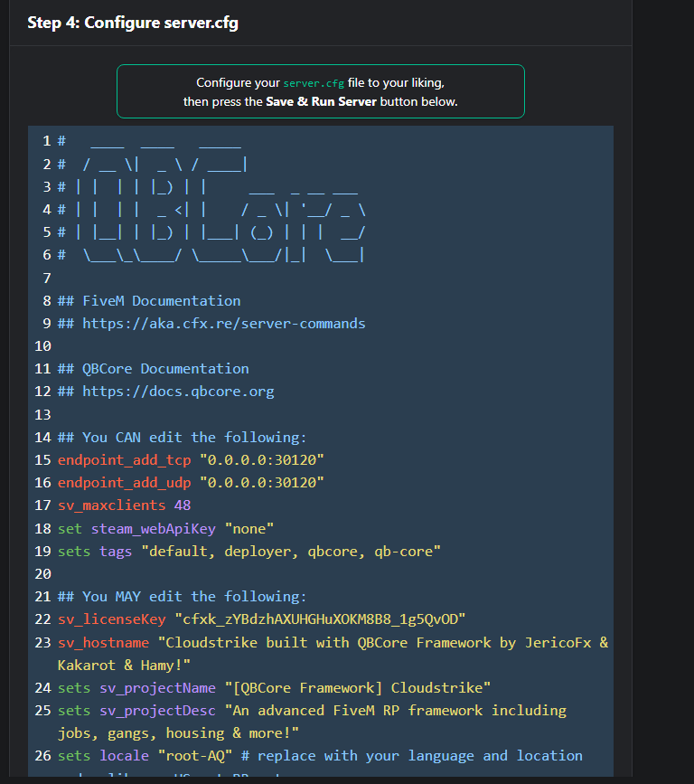694x784 pixels.
Task: Click the "none" value on line 18
Action: tap(249, 529)
